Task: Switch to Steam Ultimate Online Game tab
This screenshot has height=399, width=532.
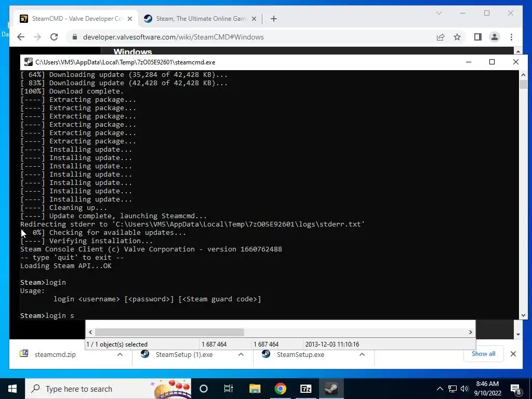Action: 200,19
